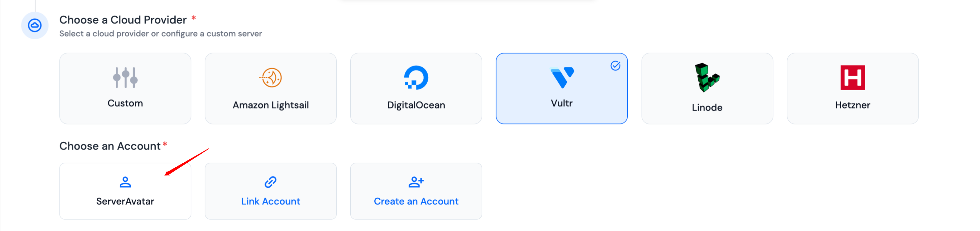Select DigitalOcean as cloud provider
The width and height of the screenshot is (980, 231).
(x=415, y=88)
